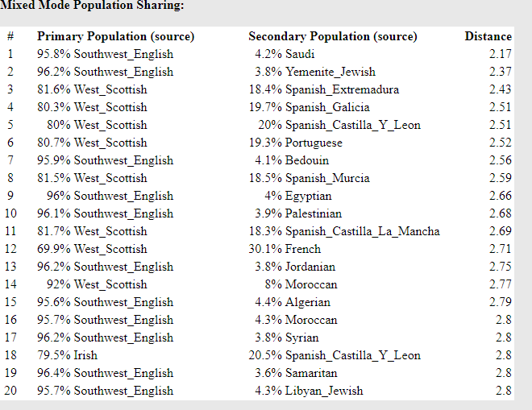Image resolution: width=532 pixels, height=410 pixels.
Task: Click the 69.9% West_Scottish primary cell
Action: (92, 249)
